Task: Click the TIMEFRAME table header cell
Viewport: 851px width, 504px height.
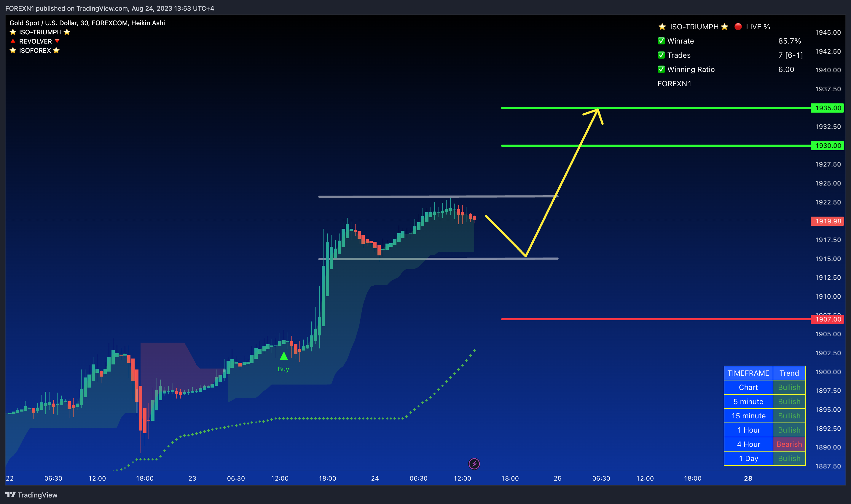Action: click(748, 373)
